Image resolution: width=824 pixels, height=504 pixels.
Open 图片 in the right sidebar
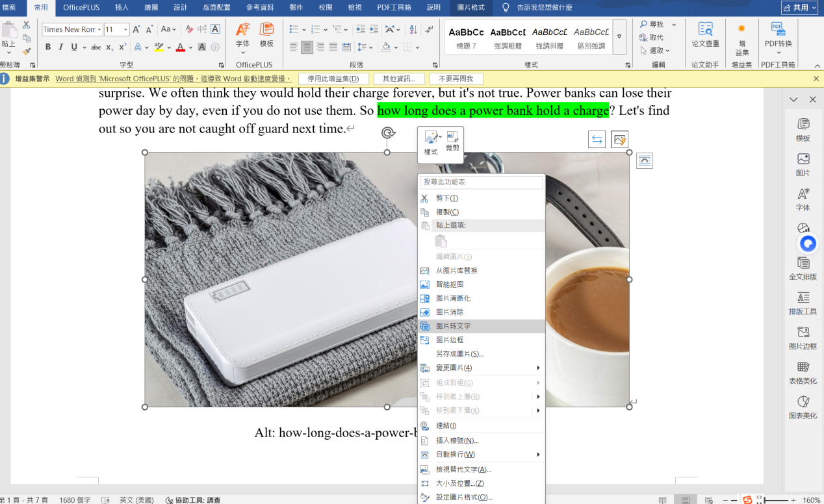click(x=803, y=165)
